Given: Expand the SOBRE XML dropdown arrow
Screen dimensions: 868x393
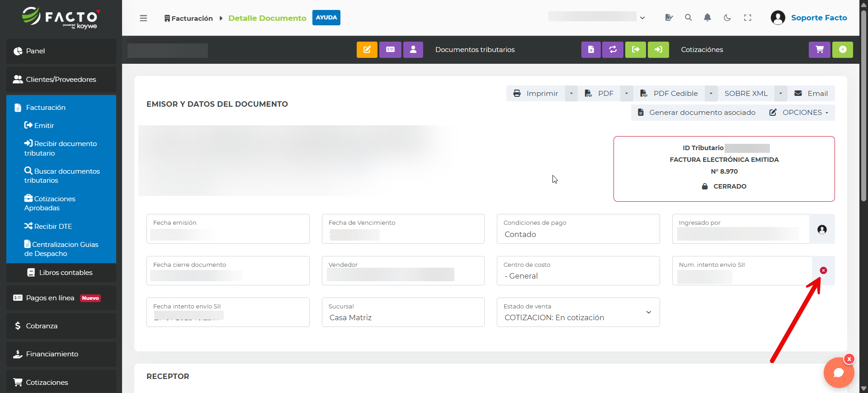Looking at the screenshot, I should coord(781,94).
